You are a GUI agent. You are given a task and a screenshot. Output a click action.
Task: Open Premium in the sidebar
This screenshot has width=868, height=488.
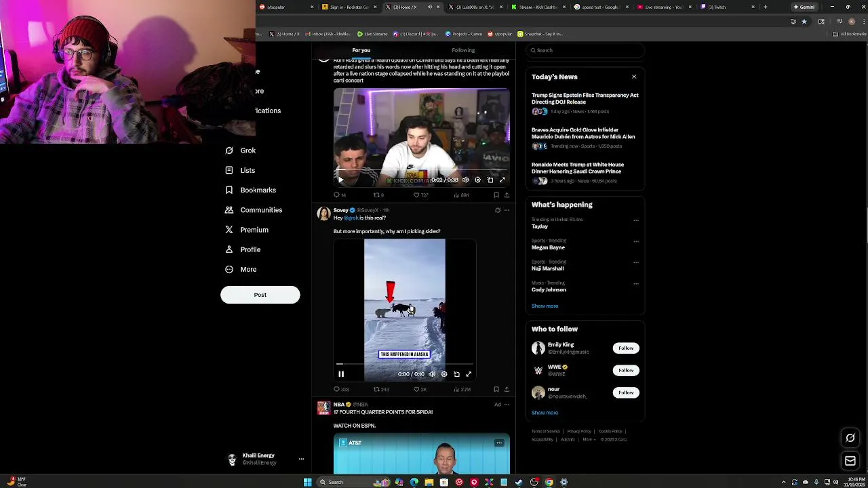tap(247, 230)
